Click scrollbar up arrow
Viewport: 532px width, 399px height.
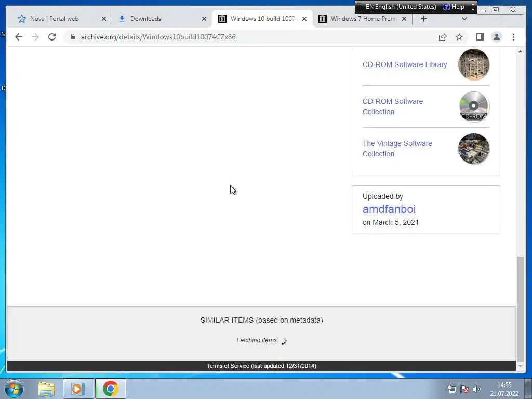(x=520, y=51)
